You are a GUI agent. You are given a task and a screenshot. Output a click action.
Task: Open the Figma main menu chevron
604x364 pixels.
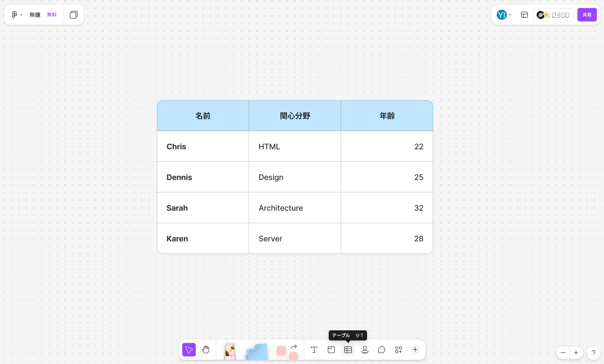pyautogui.click(x=21, y=14)
